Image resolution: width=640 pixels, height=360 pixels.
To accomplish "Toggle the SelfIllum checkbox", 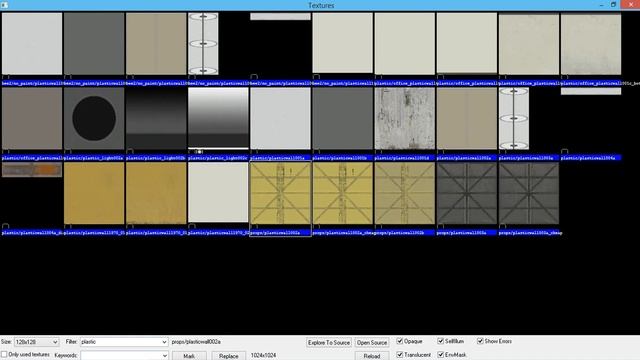I will pos(440,341).
